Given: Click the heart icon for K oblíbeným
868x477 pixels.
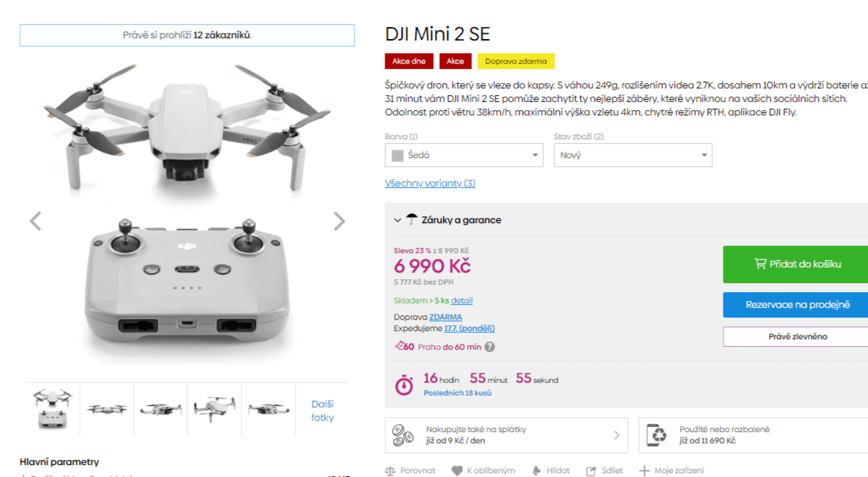Looking at the screenshot, I should (x=456, y=471).
